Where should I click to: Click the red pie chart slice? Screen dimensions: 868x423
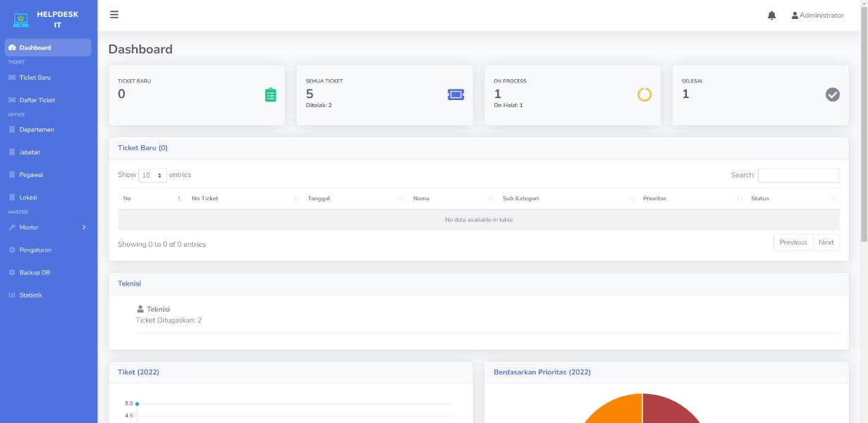[x=673, y=409]
